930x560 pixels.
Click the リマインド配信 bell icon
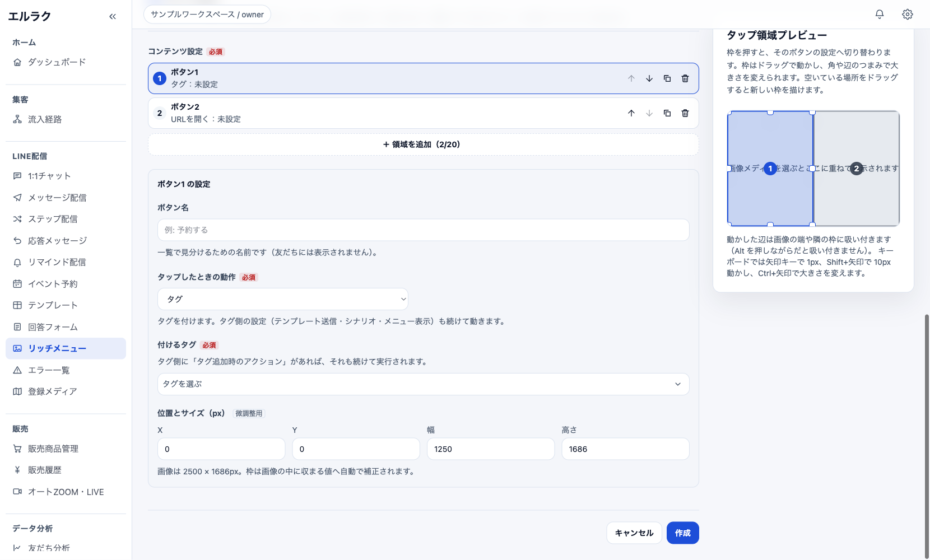17,262
